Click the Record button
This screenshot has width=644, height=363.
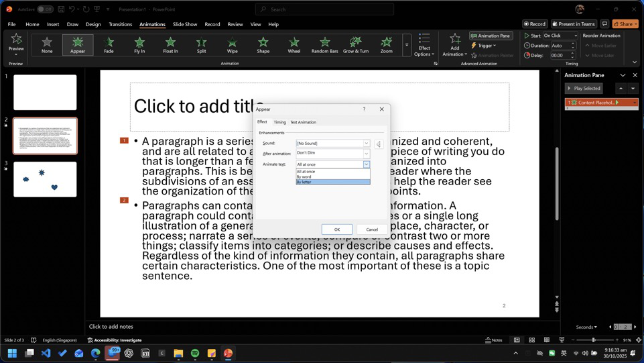[x=535, y=24]
